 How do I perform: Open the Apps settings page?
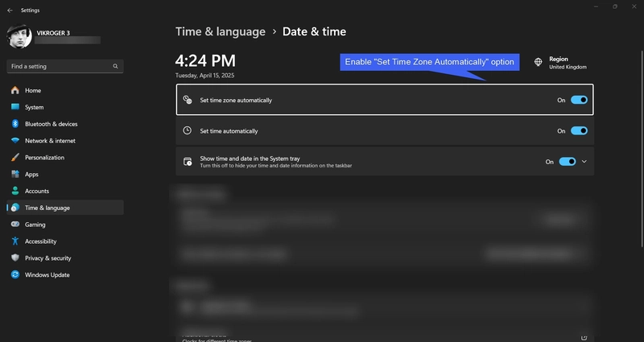tap(31, 174)
